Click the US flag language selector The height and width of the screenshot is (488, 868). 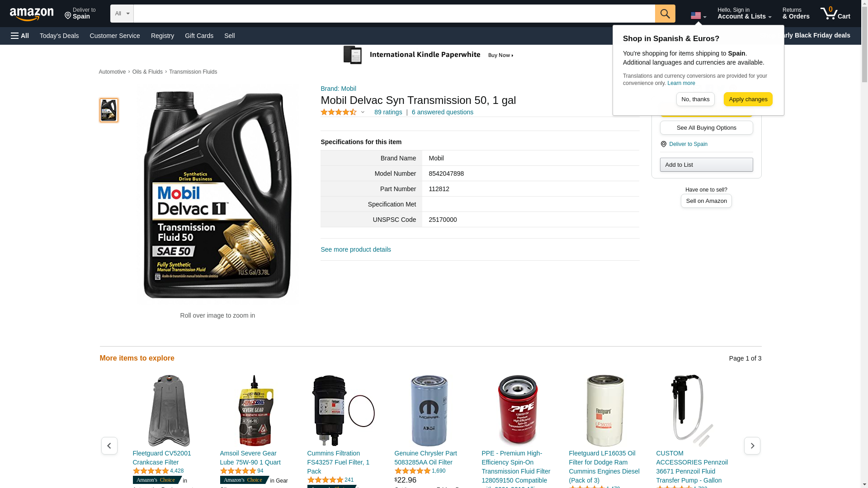pyautogui.click(x=698, y=16)
